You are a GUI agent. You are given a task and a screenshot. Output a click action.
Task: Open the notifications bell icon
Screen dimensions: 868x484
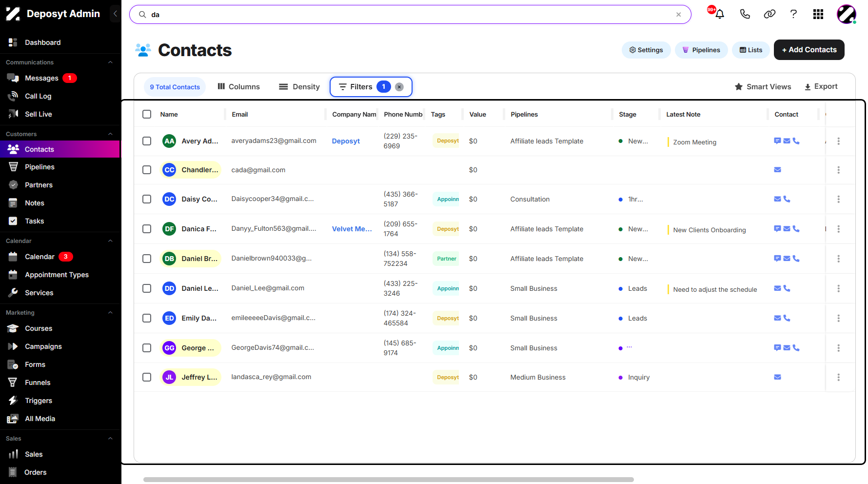pyautogui.click(x=719, y=14)
